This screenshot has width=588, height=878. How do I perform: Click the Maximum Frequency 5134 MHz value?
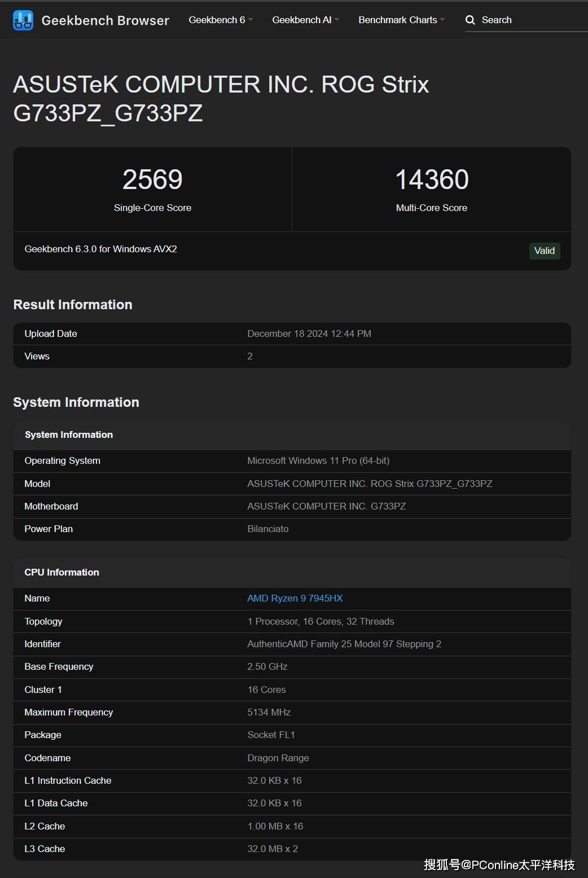(269, 712)
